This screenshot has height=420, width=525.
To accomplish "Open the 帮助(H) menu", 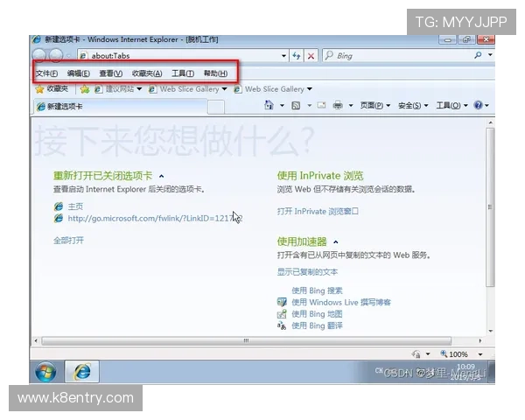I will (x=215, y=73).
